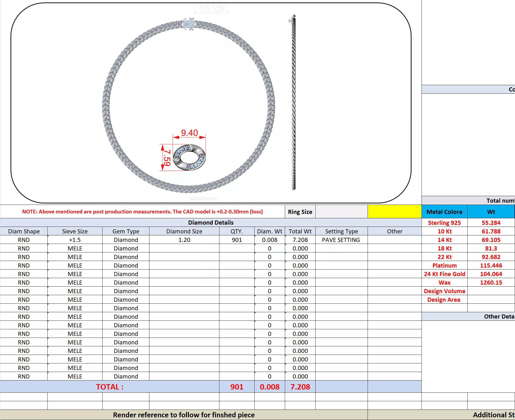Click the 92.682 weight value
Image resolution: width=515 pixels, height=420 pixels.
(491, 257)
